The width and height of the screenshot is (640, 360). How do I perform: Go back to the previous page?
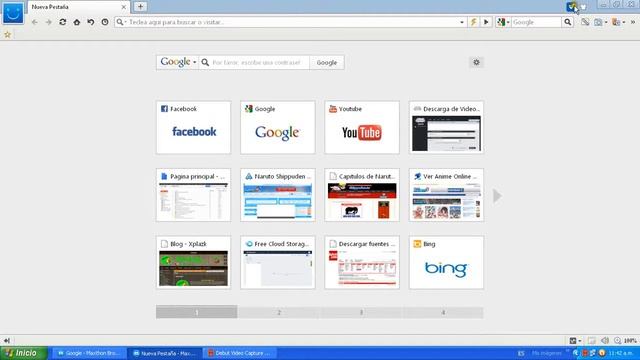point(35,22)
